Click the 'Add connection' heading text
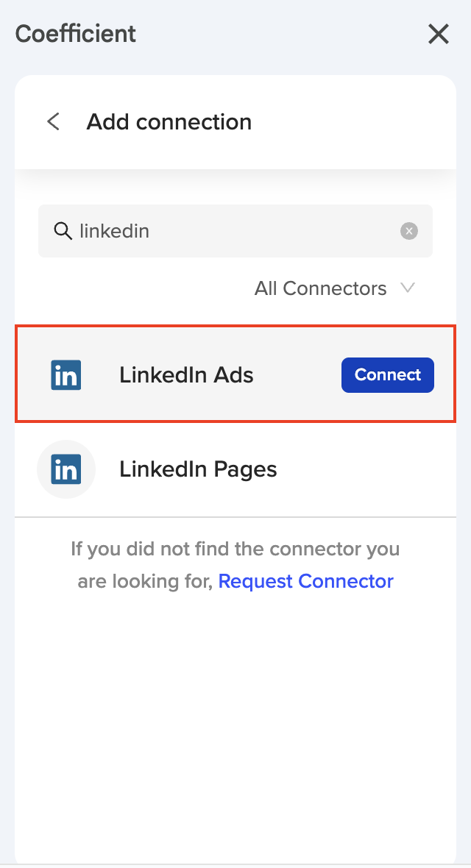Screen dimensions: 471x868 click(x=169, y=121)
